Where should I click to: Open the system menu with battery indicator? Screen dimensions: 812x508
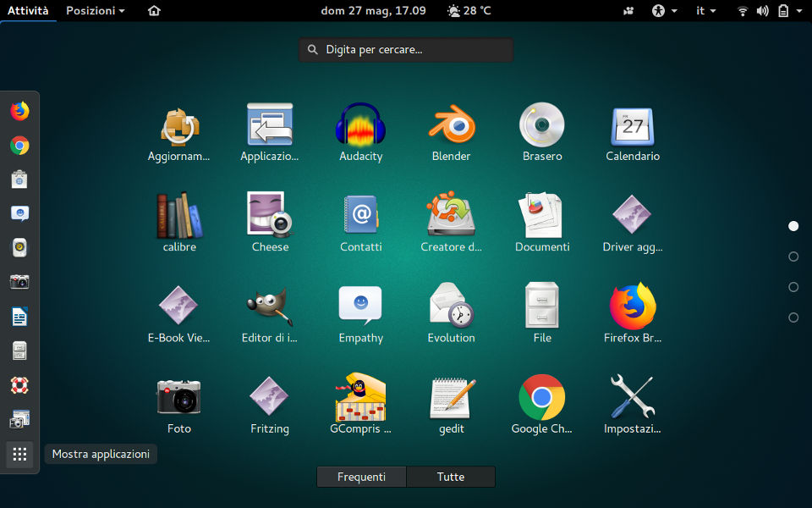pos(770,10)
